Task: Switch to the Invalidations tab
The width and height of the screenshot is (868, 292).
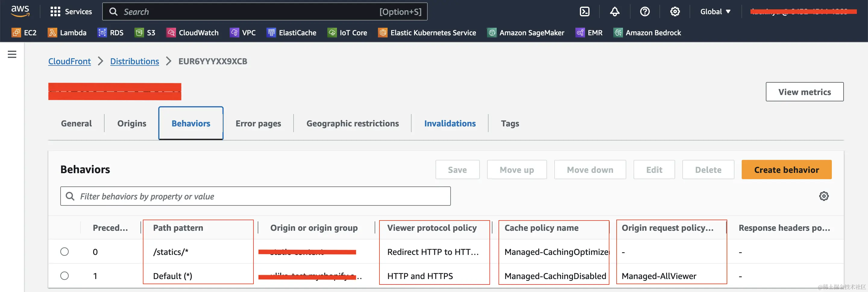Action: pos(449,123)
